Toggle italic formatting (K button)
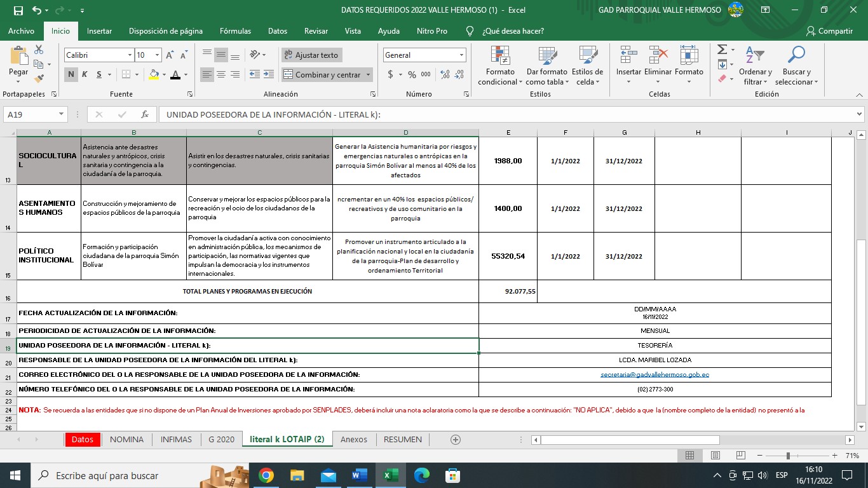This screenshot has width=868, height=488. point(85,74)
